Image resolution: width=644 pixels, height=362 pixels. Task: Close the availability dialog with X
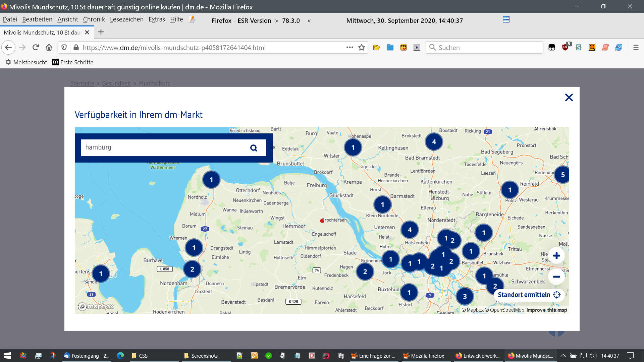click(x=569, y=98)
